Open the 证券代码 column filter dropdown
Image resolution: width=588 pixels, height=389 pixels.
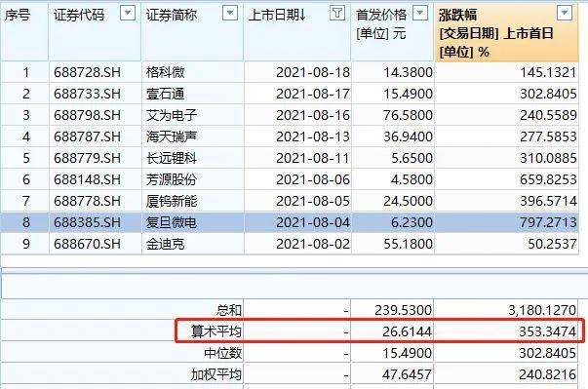[128, 13]
